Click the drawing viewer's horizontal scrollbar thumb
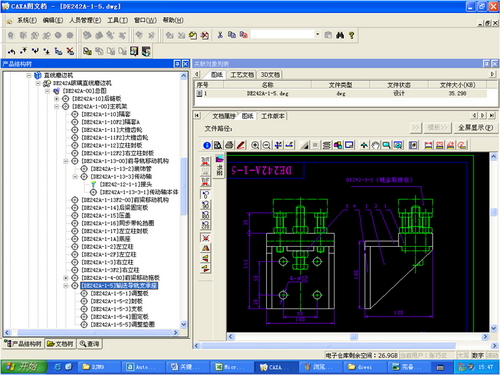500x375 pixels. [x=354, y=337]
